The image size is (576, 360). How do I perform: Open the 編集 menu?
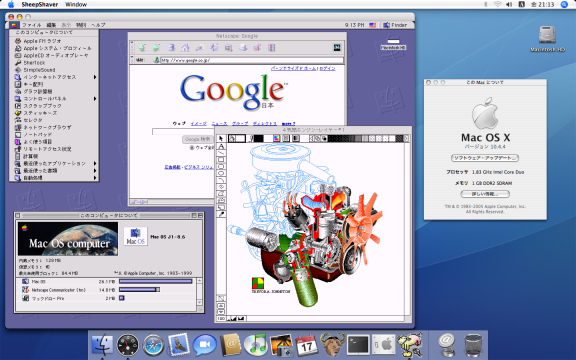51,25
